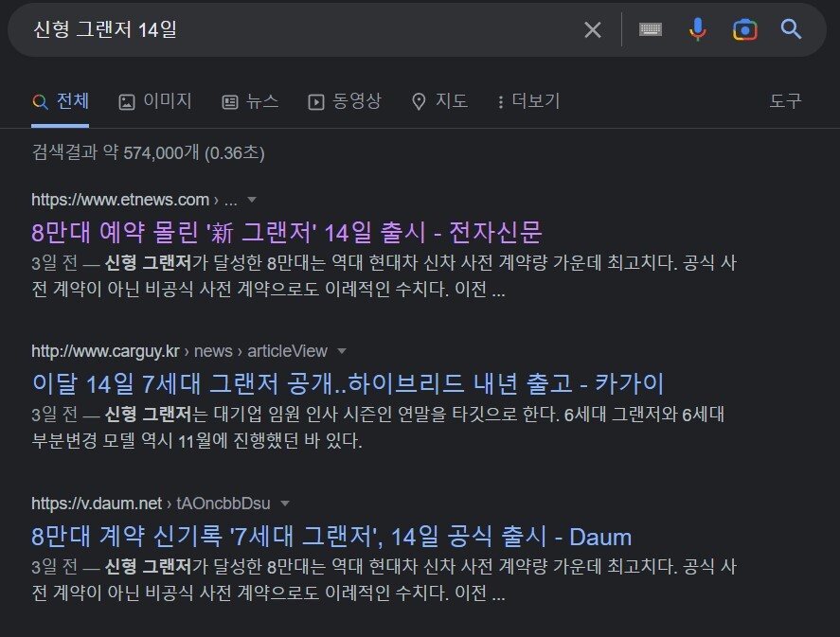Click the result count text 검색결과 약 574,000개
Image resolution: width=840 pixels, height=637 pixels.
148,152
